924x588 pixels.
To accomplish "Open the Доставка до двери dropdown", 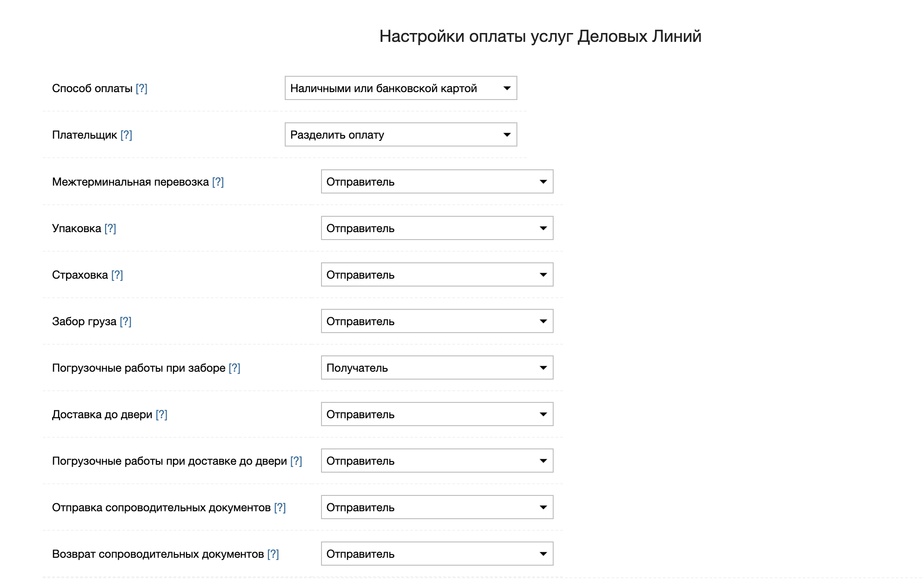I will 437,414.
